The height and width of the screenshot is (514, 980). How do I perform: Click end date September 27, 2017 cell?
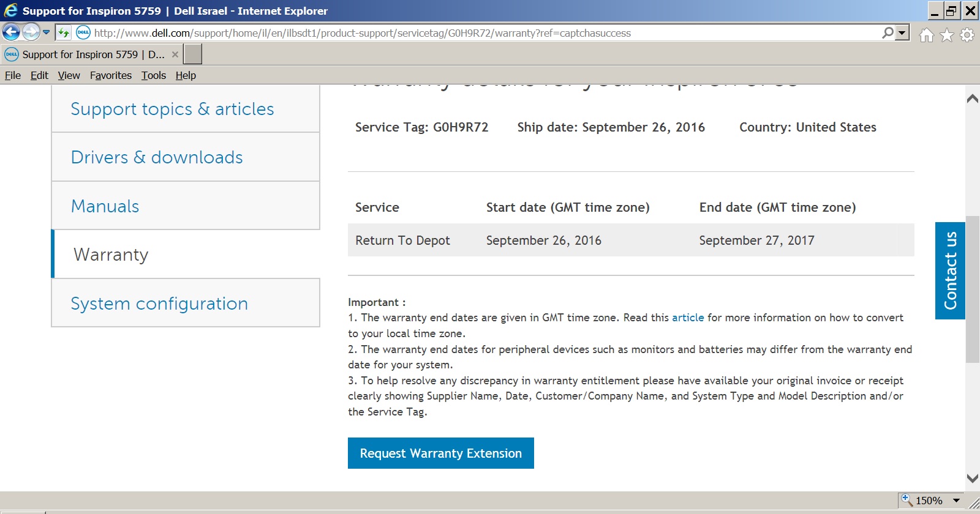pyautogui.click(x=757, y=240)
